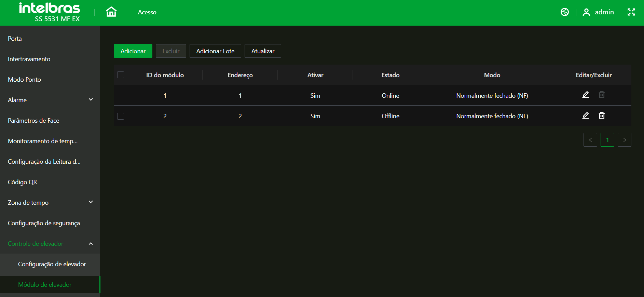The height and width of the screenshot is (297, 644).
Task: Click the ID do módulo column header
Action: pyautogui.click(x=165, y=75)
